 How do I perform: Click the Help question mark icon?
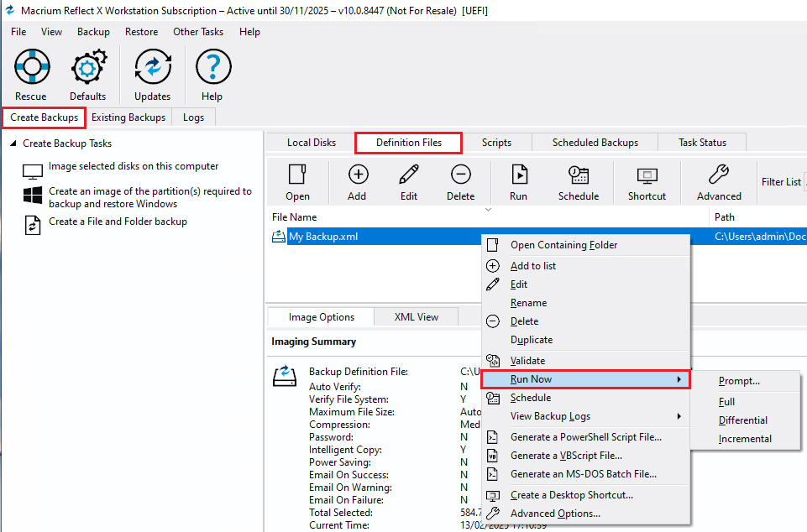[212, 67]
